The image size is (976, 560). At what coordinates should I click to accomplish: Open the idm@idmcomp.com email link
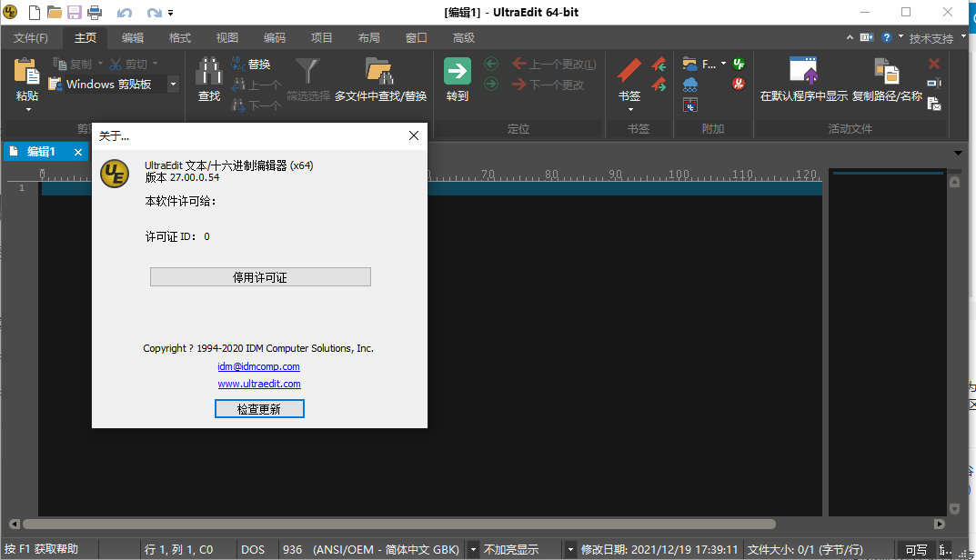259,366
